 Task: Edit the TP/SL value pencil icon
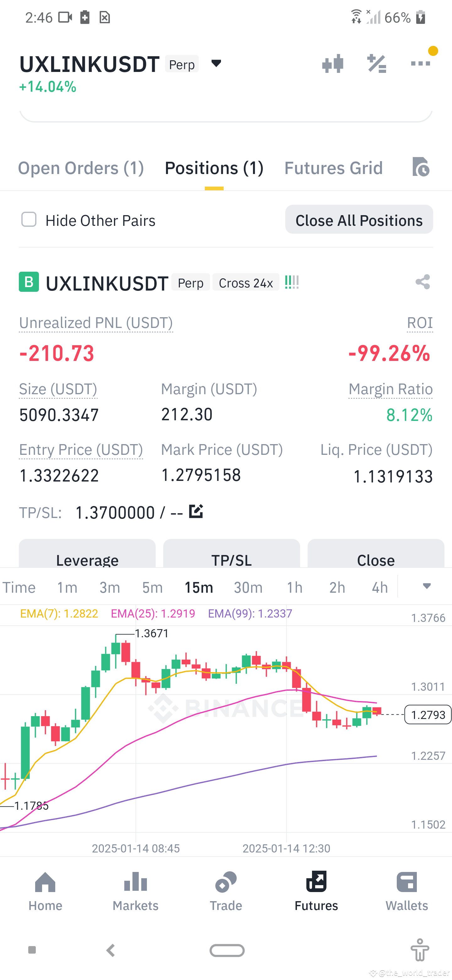[x=196, y=511]
